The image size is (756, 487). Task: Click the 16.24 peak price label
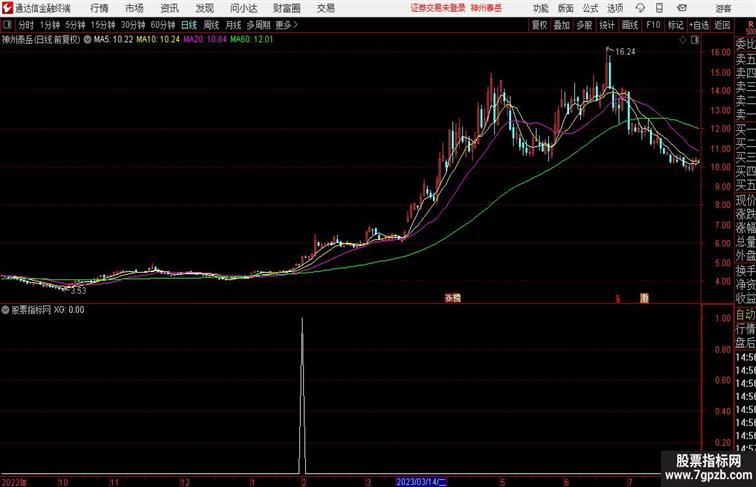point(625,52)
